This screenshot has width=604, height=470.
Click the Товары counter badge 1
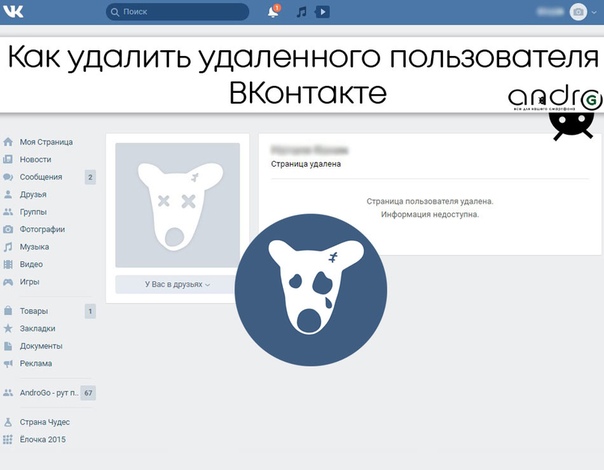pyautogui.click(x=90, y=311)
